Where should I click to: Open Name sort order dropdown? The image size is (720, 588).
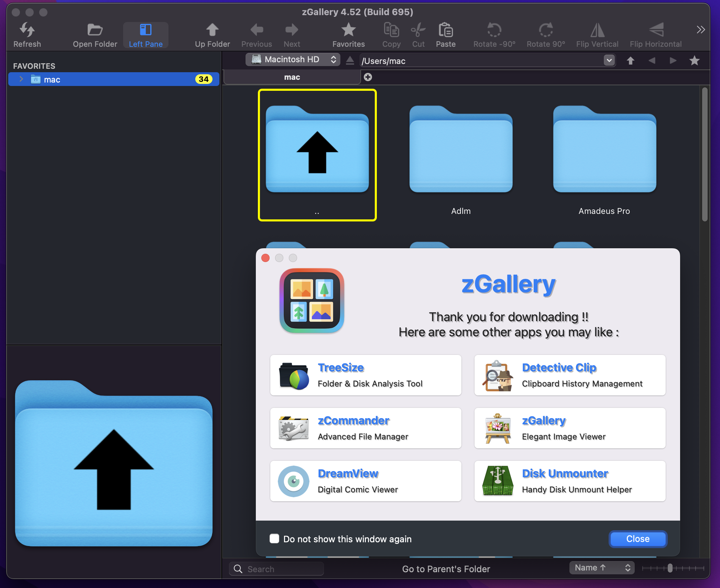(x=602, y=568)
